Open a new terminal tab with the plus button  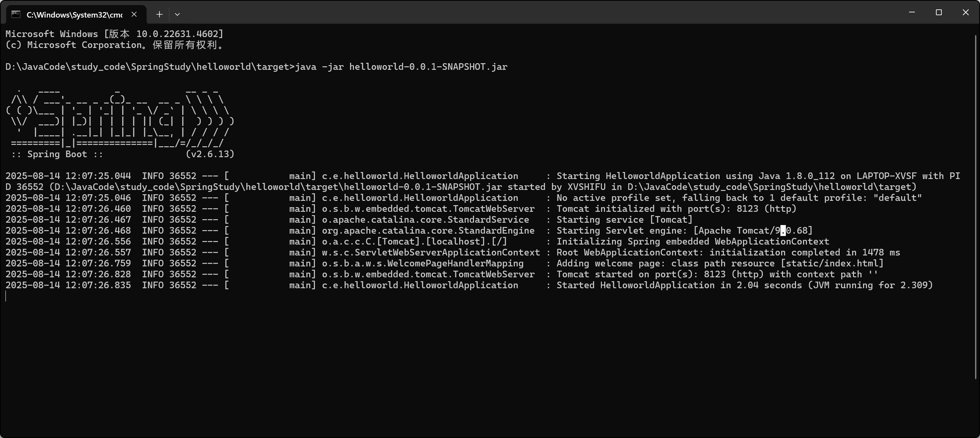[159, 14]
